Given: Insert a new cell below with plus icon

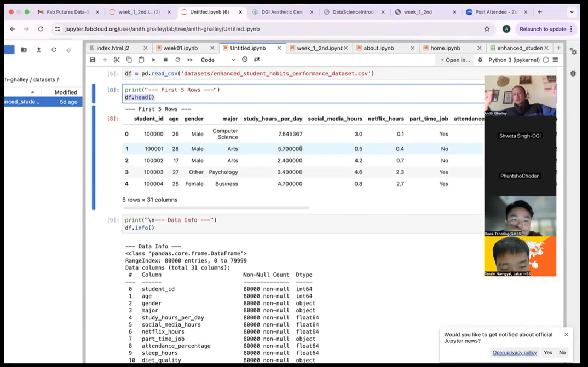Looking at the screenshot, I should 105,60.
